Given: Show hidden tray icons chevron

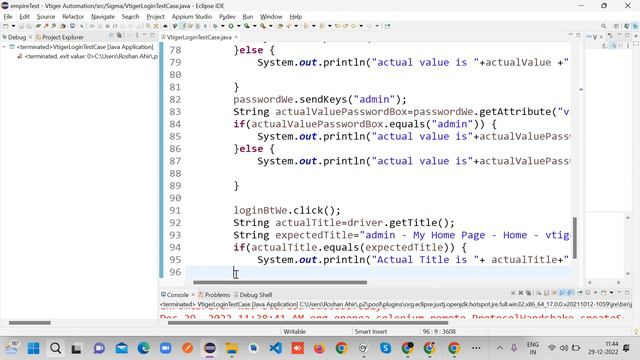Looking at the screenshot, I should [x=500, y=348].
